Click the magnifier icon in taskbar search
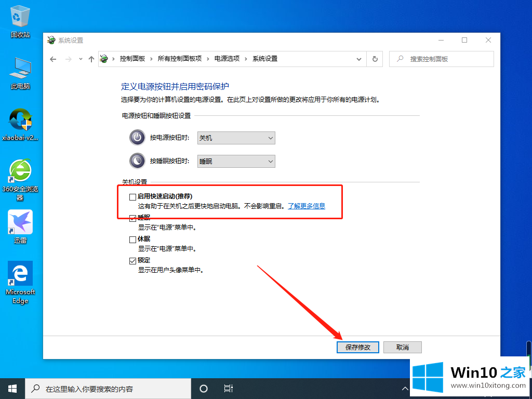This screenshot has width=532, height=399. tap(35, 389)
